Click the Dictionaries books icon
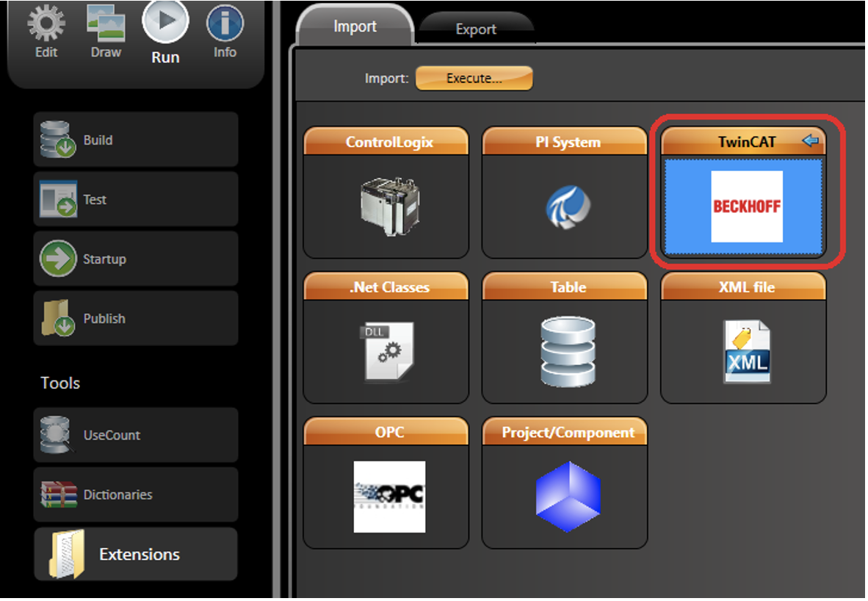Image resolution: width=868 pixels, height=601 pixels. (x=59, y=494)
